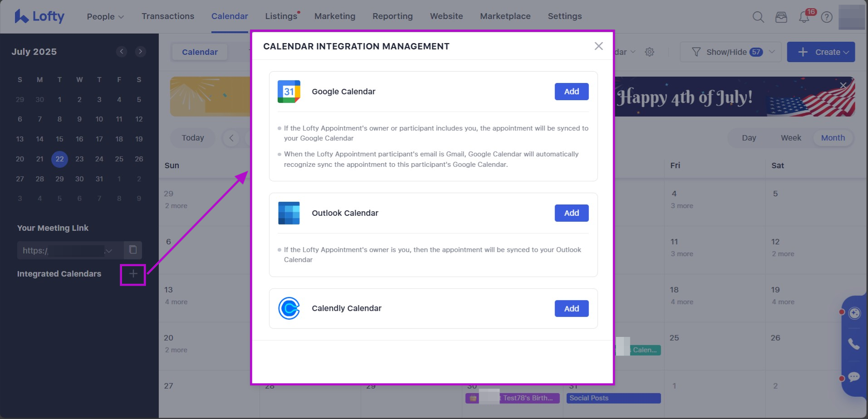Select the Month view option
The height and width of the screenshot is (419, 868).
click(x=833, y=138)
